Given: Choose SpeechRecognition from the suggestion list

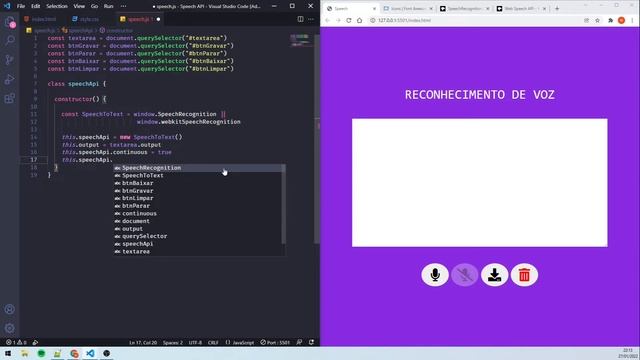Looking at the screenshot, I should (x=199, y=168).
